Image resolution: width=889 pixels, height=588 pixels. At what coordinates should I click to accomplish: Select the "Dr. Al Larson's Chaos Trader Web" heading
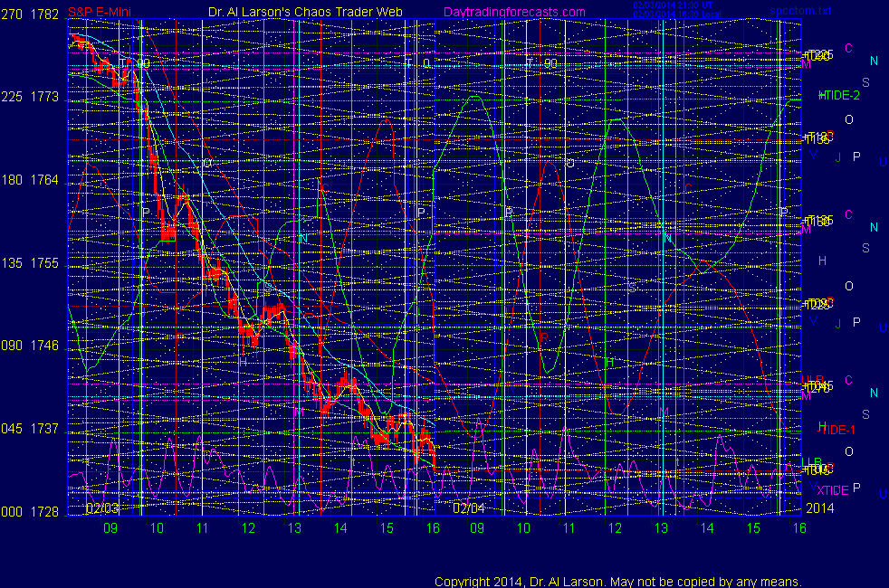[x=305, y=12]
